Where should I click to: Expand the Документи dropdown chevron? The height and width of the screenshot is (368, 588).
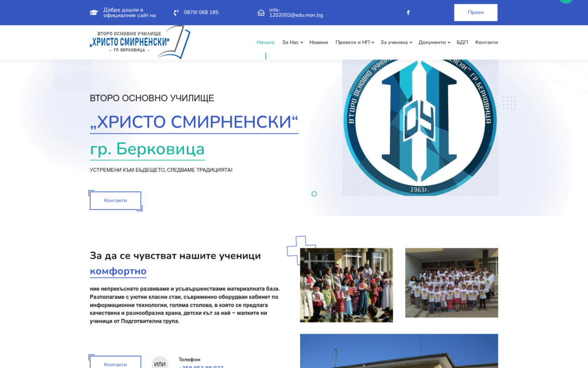pos(449,43)
